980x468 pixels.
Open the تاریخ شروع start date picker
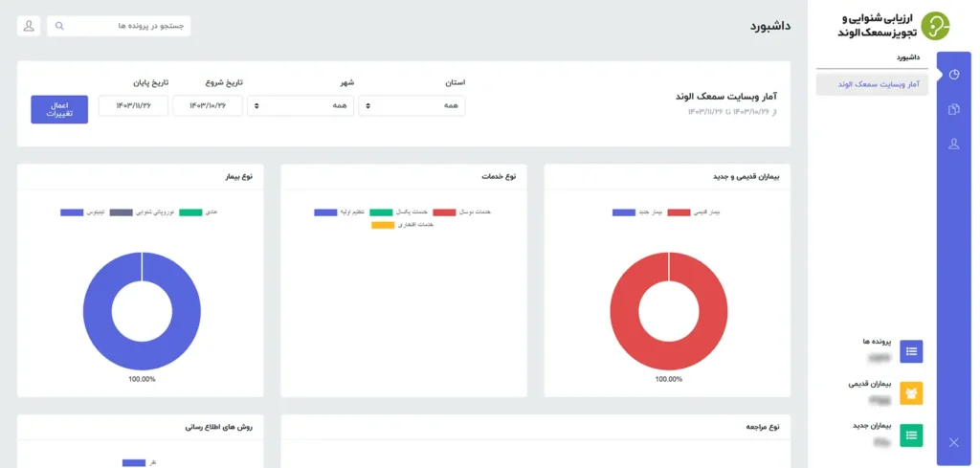[x=208, y=105]
